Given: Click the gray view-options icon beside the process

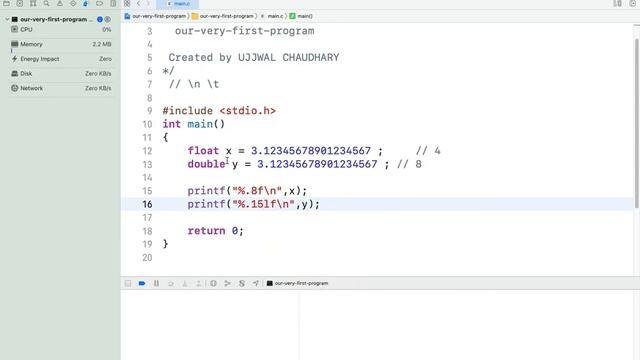Looking at the screenshot, I should pos(108,19).
